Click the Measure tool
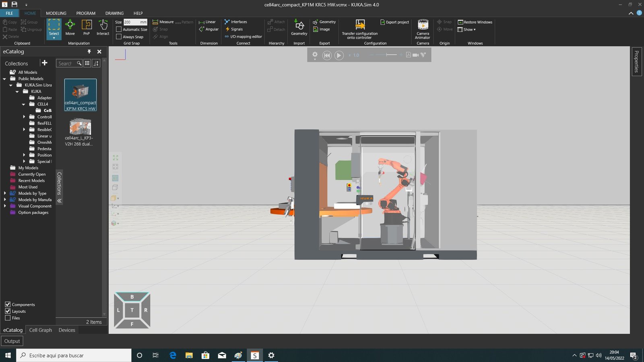Viewport: 644px width, 362px height. (163, 22)
